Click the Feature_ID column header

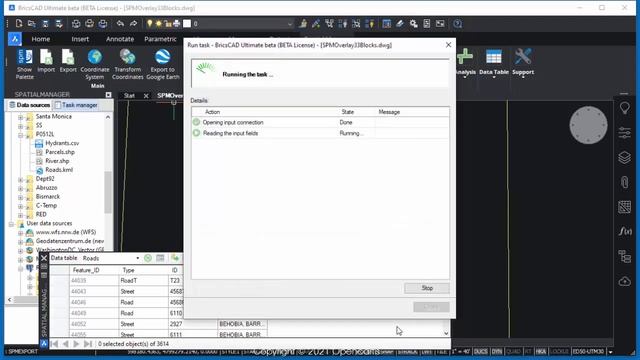coord(86,270)
